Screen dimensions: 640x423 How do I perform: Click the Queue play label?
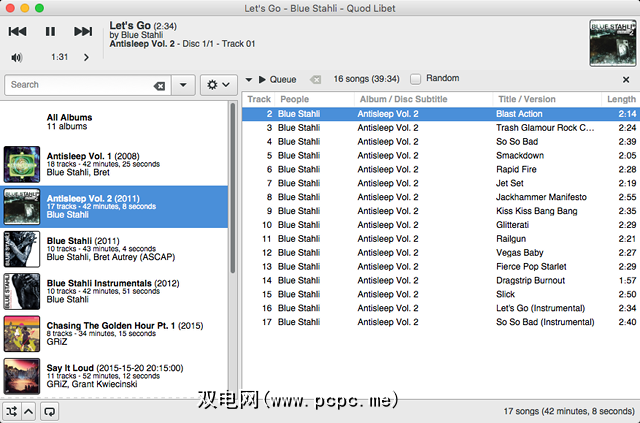tap(278, 79)
